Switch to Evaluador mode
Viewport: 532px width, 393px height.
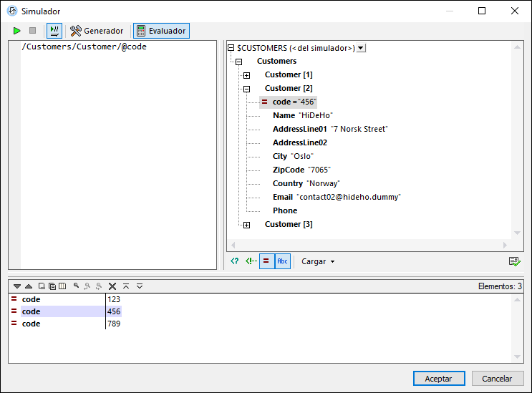click(x=161, y=31)
